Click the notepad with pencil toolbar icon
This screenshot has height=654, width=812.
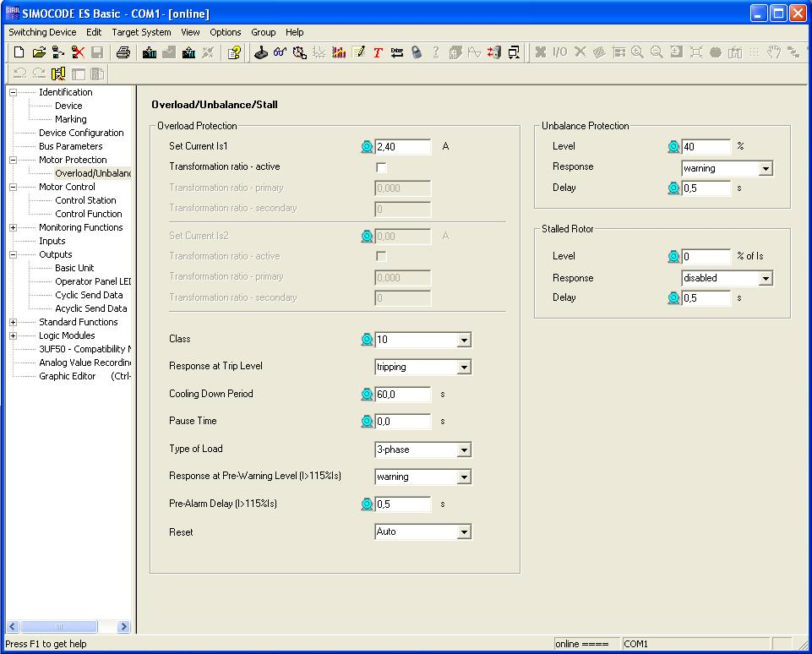[x=358, y=52]
